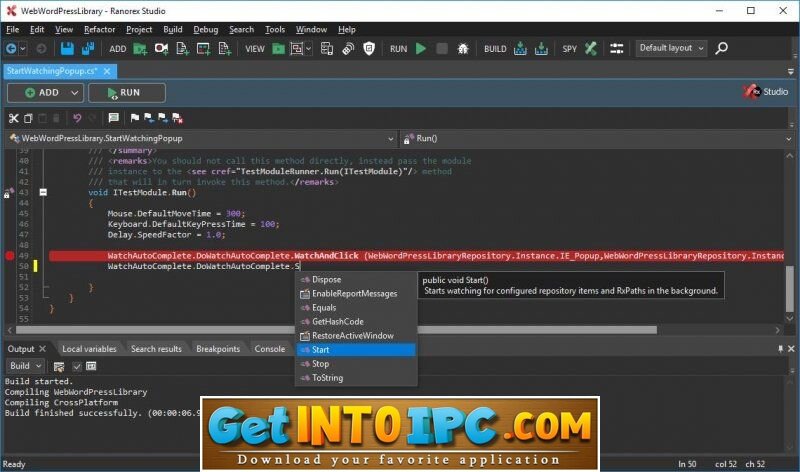Collapse the code fold at line 43
Image resolution: width=800 pixels, height=472 pixels.
[43, 192]
